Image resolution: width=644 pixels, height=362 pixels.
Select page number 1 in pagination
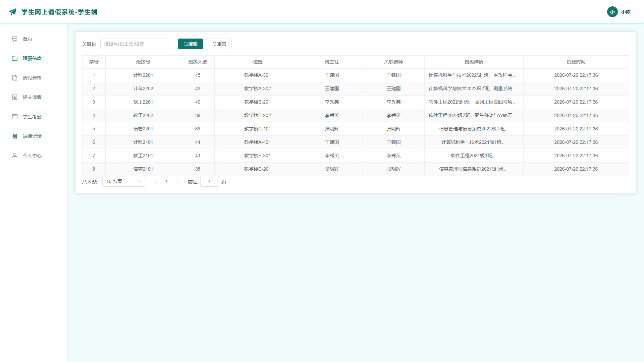[x=166, y=181]
